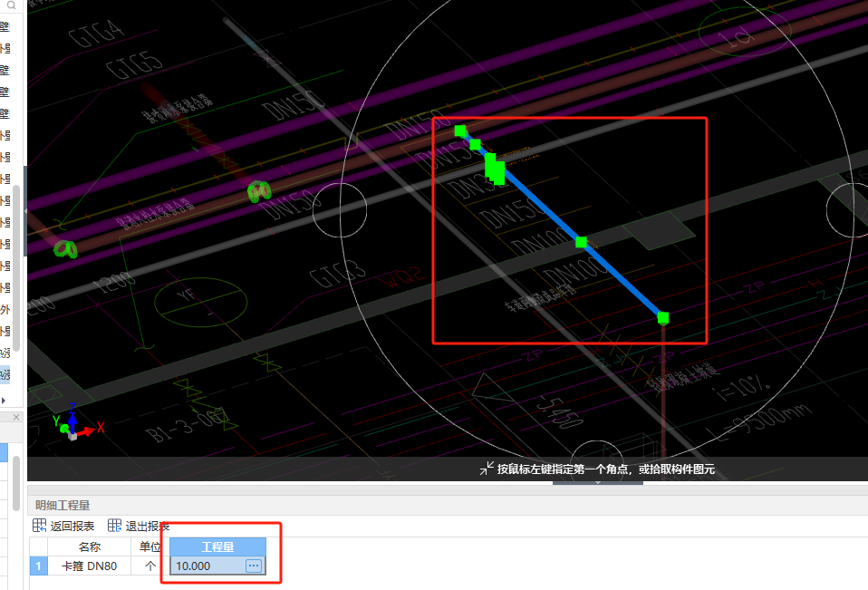The height and width of the screenshot is (590, 868).
Task: Select the 个 unit cell
Action: [150, 566]
